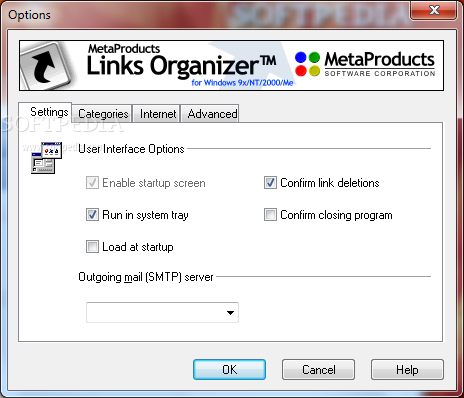Switch to the Settings tab
The width and height of the screenshot is (464, 398).
point(45,112)
